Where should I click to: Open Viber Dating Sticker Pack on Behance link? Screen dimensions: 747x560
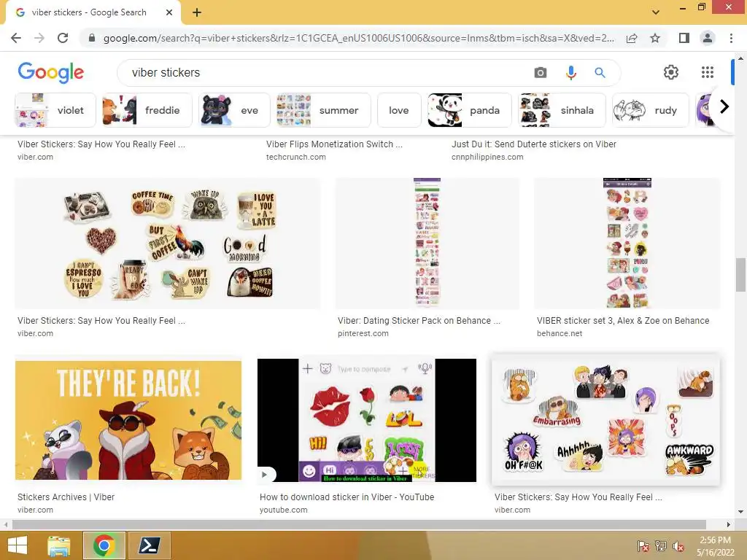pos(419,321)
